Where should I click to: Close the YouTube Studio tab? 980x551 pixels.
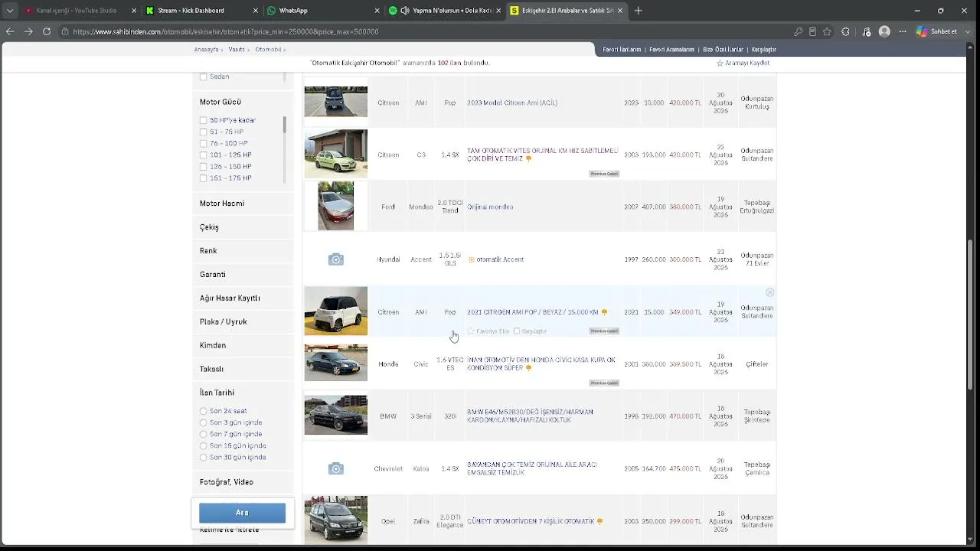[134, 11]
